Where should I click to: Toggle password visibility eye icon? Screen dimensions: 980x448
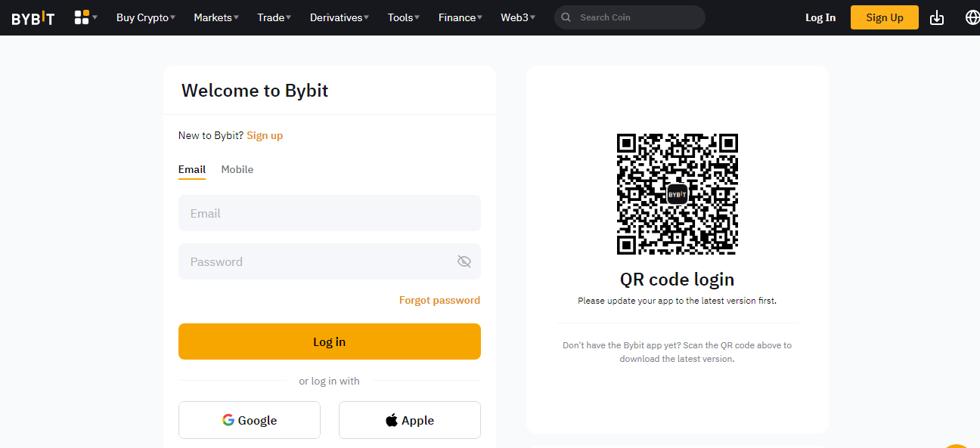tap(464, 261)
